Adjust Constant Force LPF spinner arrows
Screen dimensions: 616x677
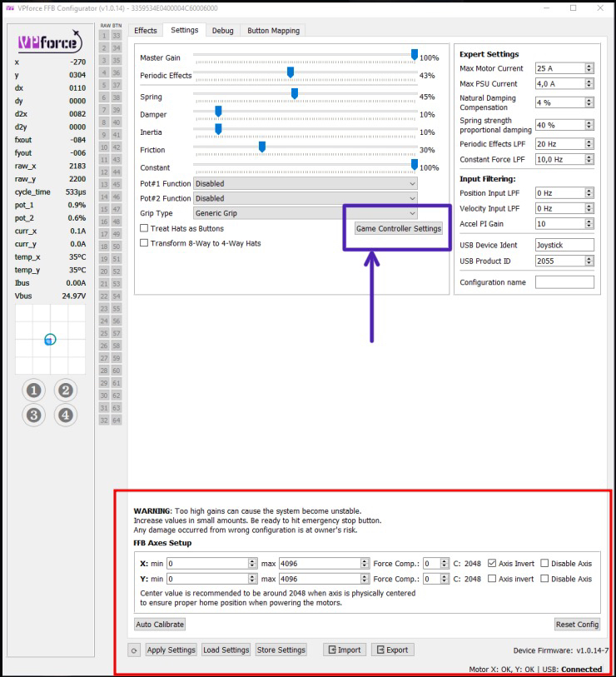(x=589, y=159)
